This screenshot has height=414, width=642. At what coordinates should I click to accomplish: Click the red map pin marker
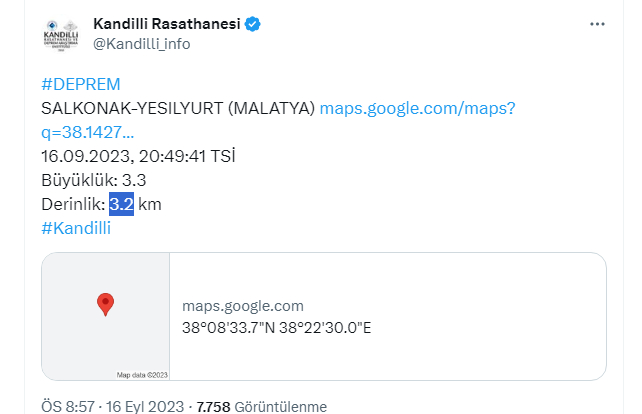coord(105,304)
